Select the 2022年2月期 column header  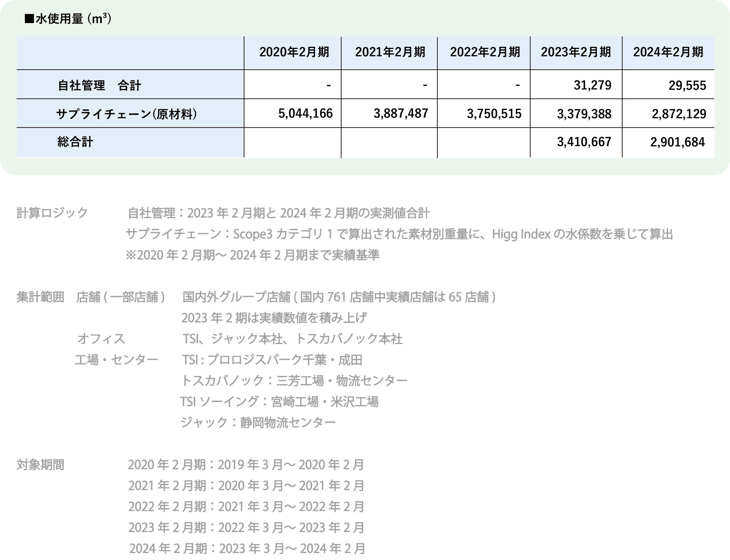click(x=485, y=52)
